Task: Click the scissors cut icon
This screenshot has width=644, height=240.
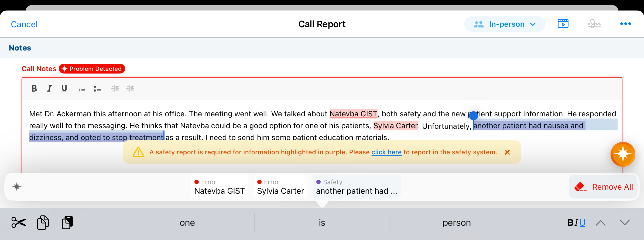Action: [x=19, y=222]
